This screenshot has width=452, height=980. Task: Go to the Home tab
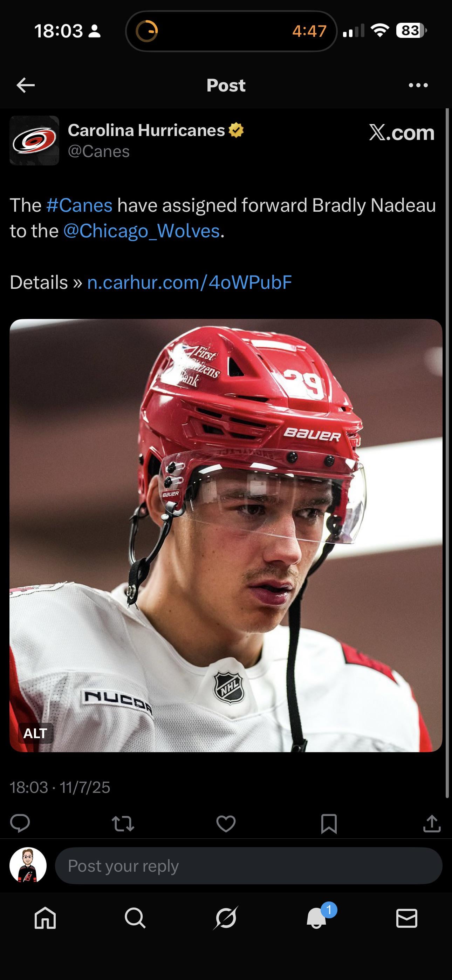pyautogui.click(x=45, y=918)
